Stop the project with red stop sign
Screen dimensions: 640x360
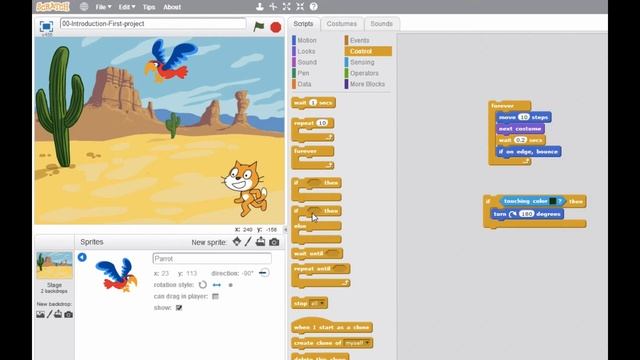pyautogui.click(x=276, y=27)
